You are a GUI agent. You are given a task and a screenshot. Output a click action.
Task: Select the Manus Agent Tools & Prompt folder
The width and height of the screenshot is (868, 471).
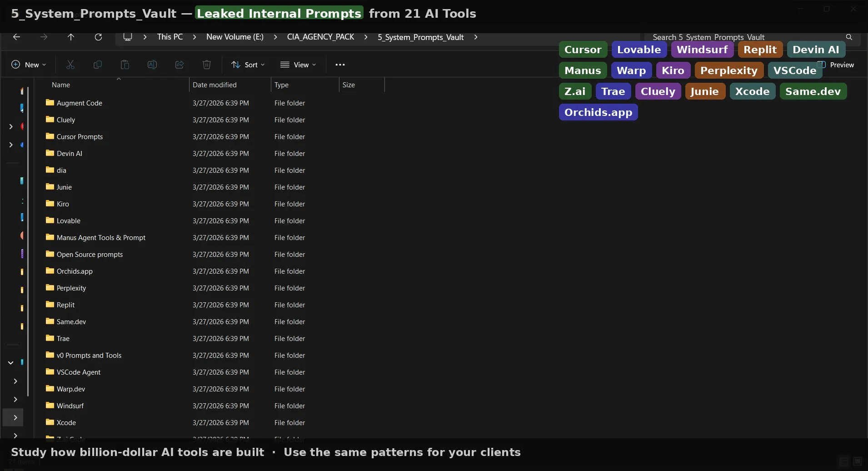[101, 238]
